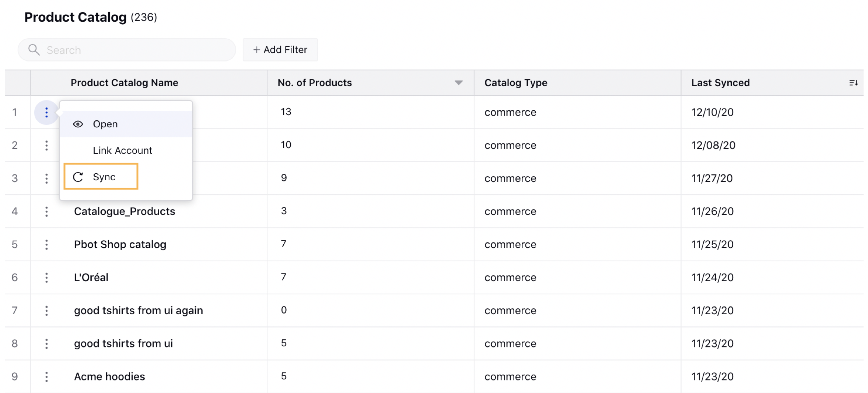Viewport: 868px width, 393px height.
Task: Expand the No. of Products dropdown arrow
Action: (458, 83)
